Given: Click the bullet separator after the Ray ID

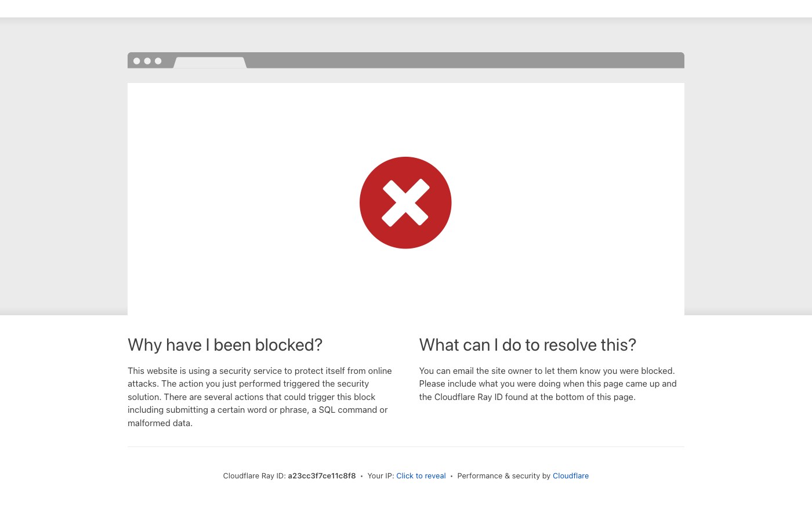Looking at the screenshot, I should click(361, 476).
